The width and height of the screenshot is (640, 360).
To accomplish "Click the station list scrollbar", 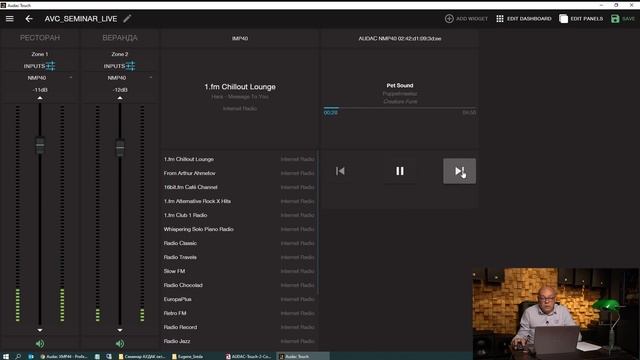I will pos(318,222).
